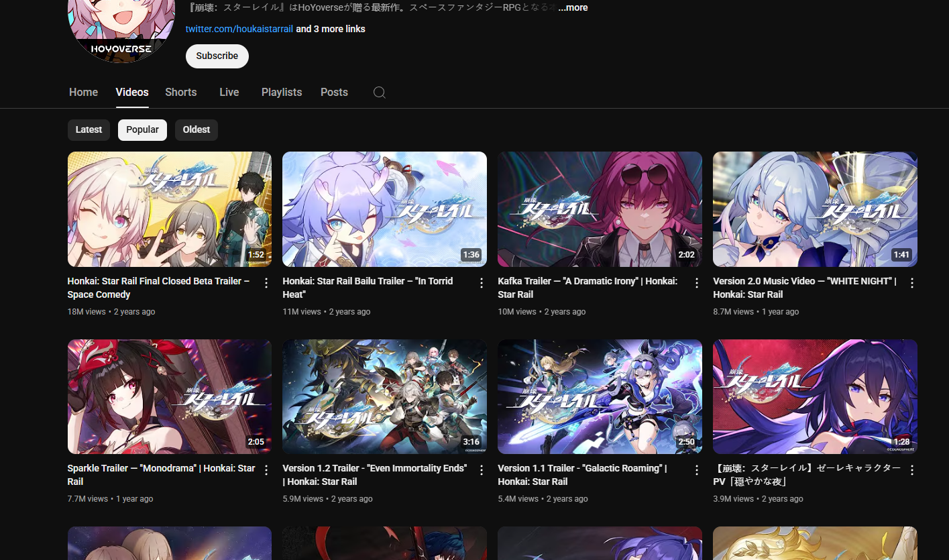Click '5.9M views • 2 years ago' text
The height and width of the screenshot is (560, 949).
328,499
